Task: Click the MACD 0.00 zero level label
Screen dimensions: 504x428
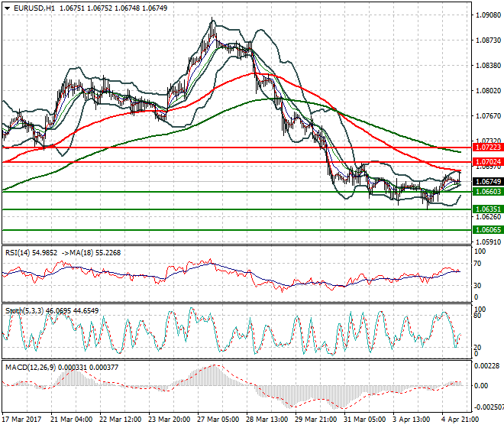Action: pyautogui.click(x=481, y=385)
